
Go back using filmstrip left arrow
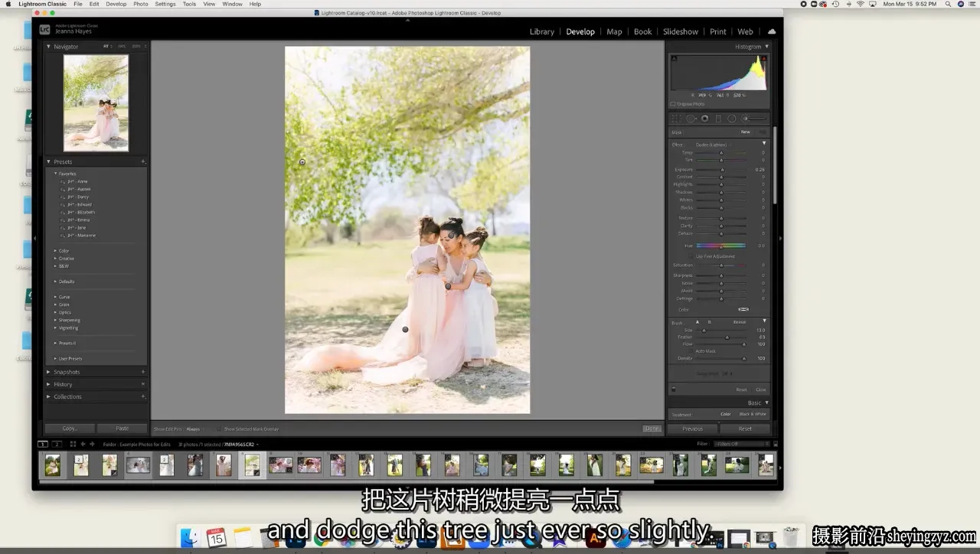coord(83,444)
